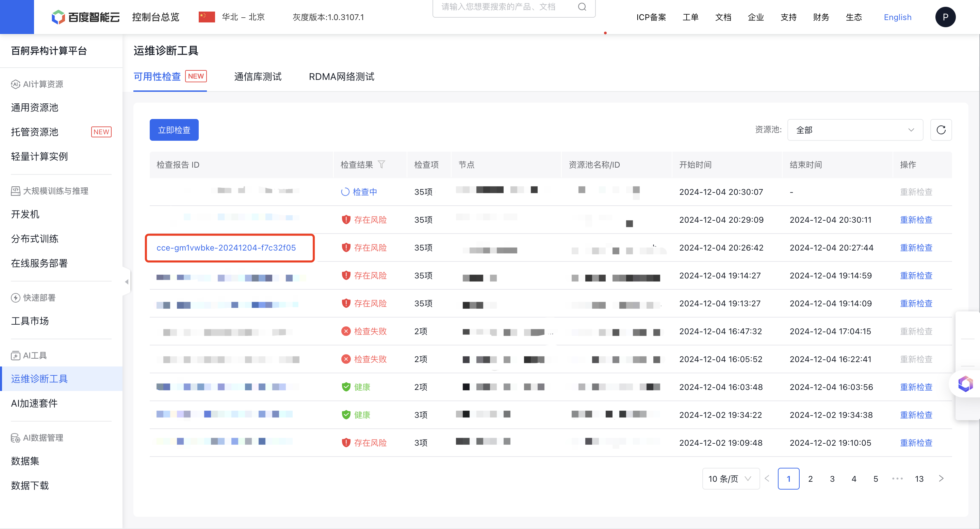Click the refresh list icon button
Image resolution: width=980 pixels, height=529 pixels.
(941, 130)
